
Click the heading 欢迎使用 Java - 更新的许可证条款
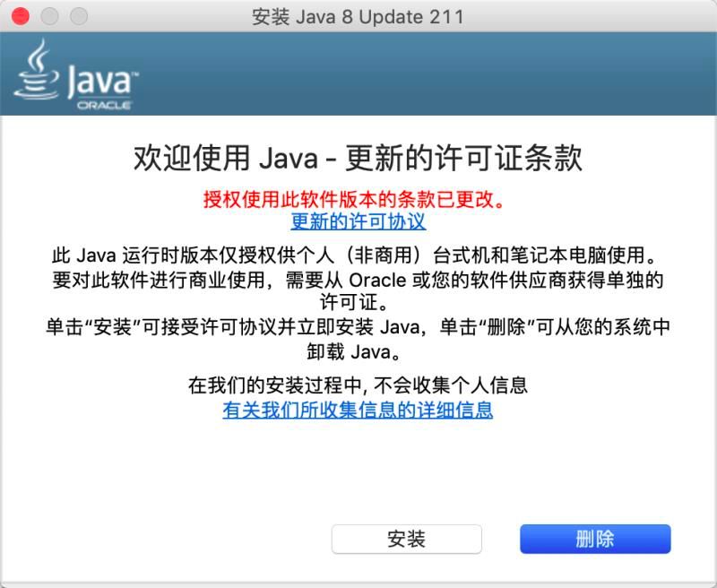358,158
